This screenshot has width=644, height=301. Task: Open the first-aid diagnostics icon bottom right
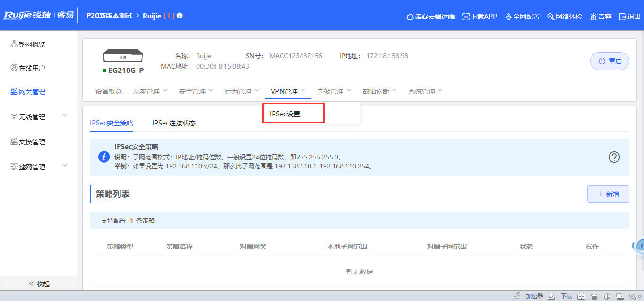[582, 296]
